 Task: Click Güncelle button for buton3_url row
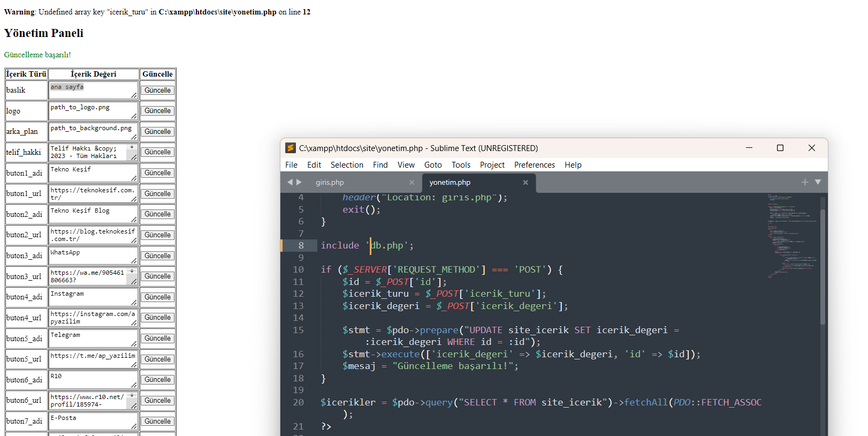click(157, 276)
